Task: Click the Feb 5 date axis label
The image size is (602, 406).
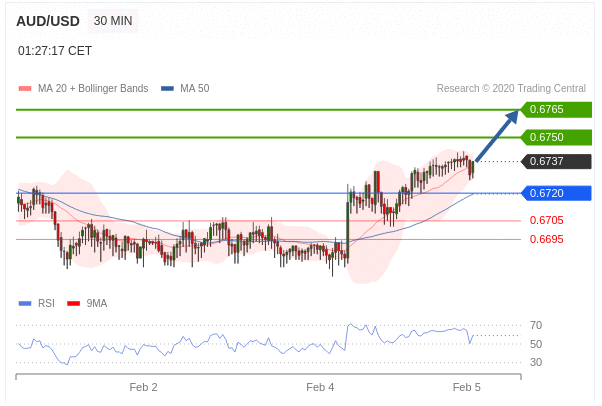Action: tap(466, 387)
